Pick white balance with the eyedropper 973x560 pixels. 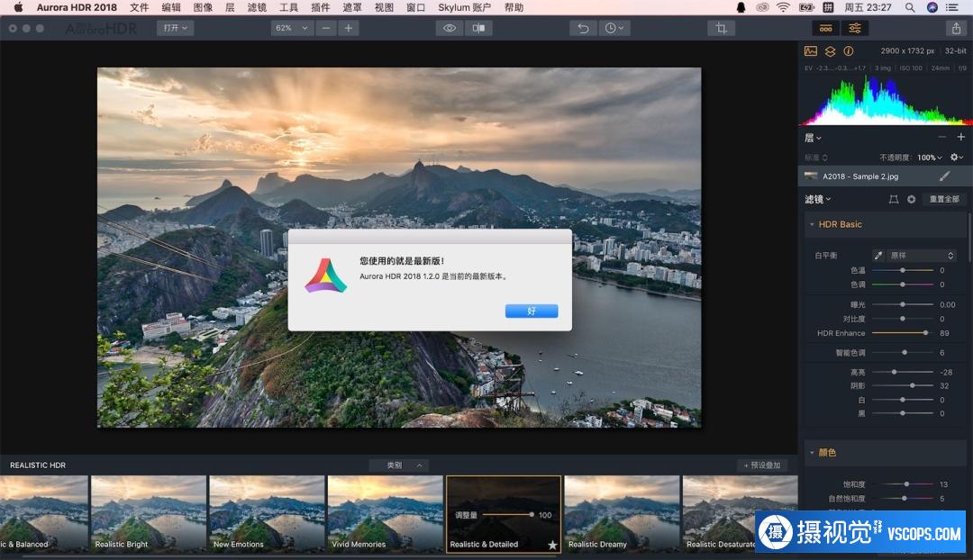coord(878,256)
